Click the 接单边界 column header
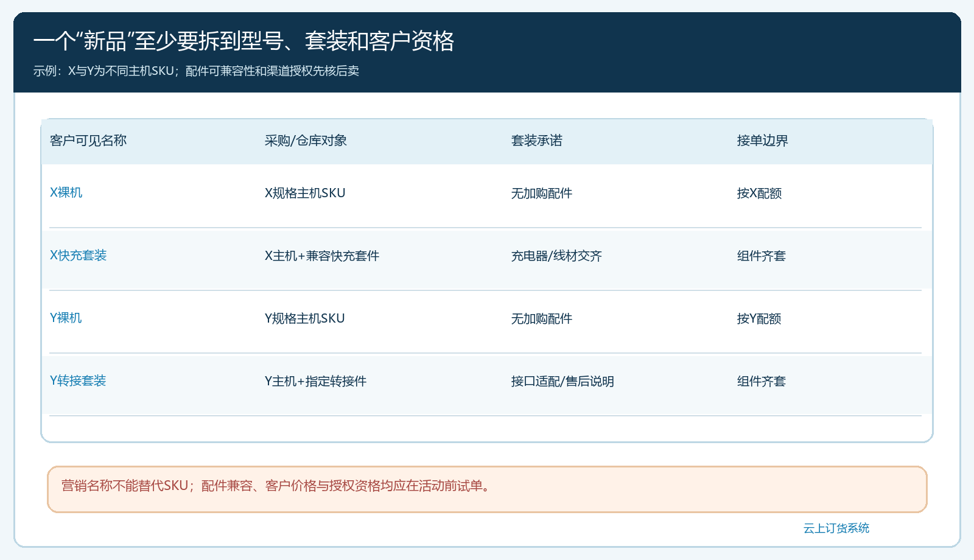Viewport: 974px width, 560px height. [762, 141]
